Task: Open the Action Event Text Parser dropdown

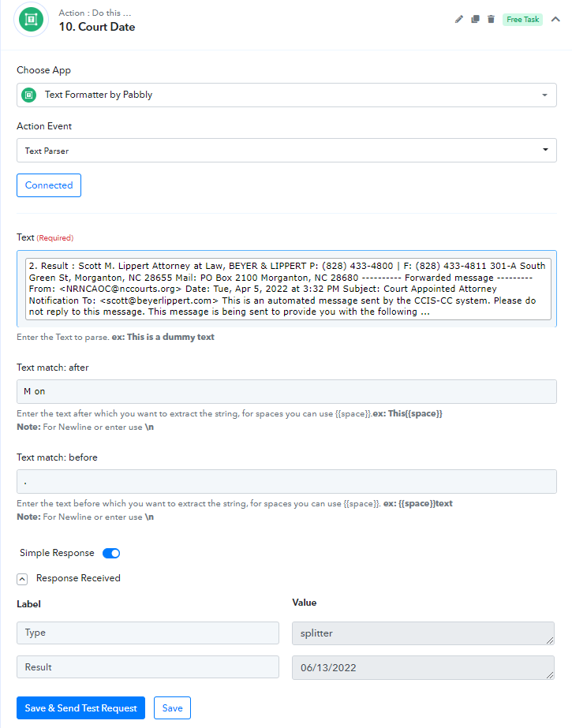Action: (286, 150)
